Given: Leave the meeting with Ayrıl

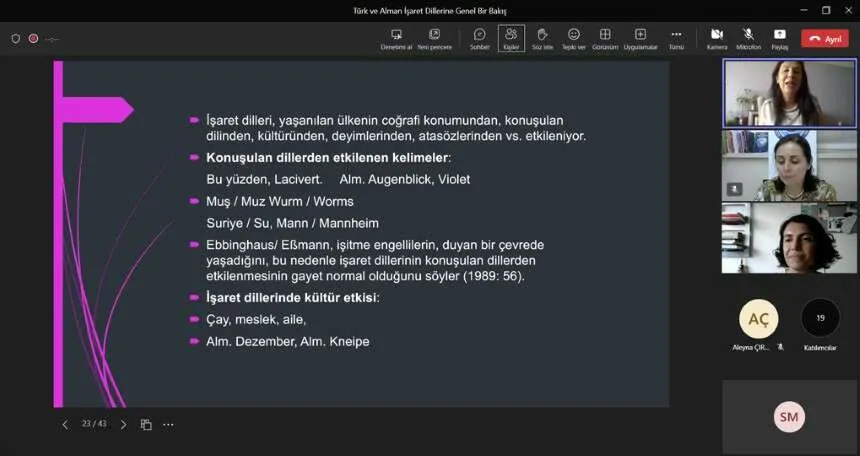Looking at the screenshot, I should click(825, 39).
